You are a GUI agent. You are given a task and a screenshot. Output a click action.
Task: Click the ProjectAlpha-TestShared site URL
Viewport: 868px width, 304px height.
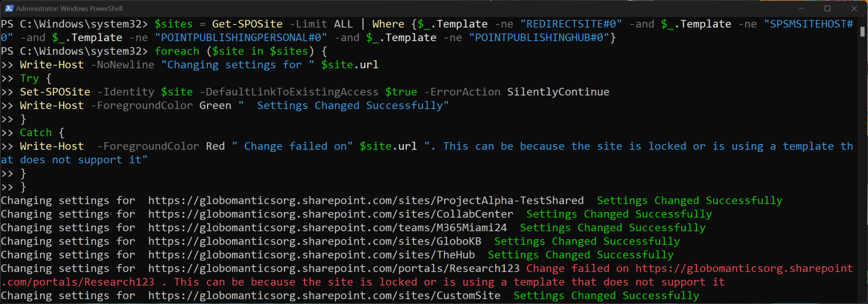click(x=366, y=201)
